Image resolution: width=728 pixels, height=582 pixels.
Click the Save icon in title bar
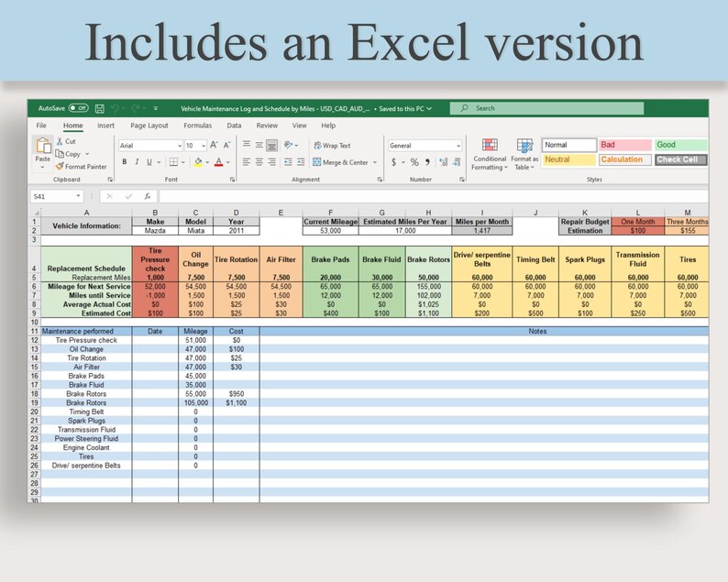(99, 108)
